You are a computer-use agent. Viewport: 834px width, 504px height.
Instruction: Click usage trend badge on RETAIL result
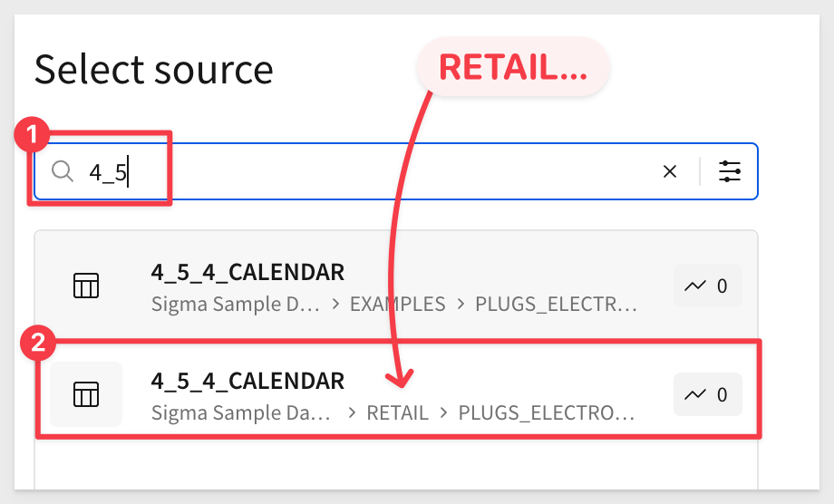(707, 394)
